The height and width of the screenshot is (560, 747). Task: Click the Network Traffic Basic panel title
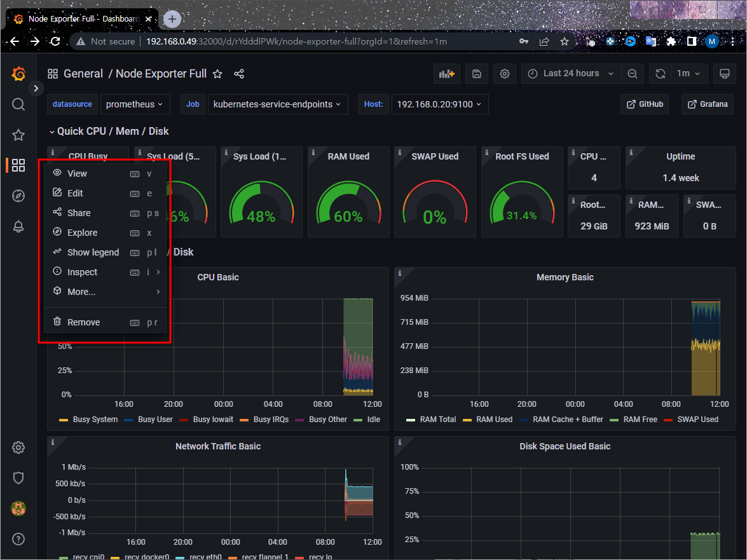[218, 447]
